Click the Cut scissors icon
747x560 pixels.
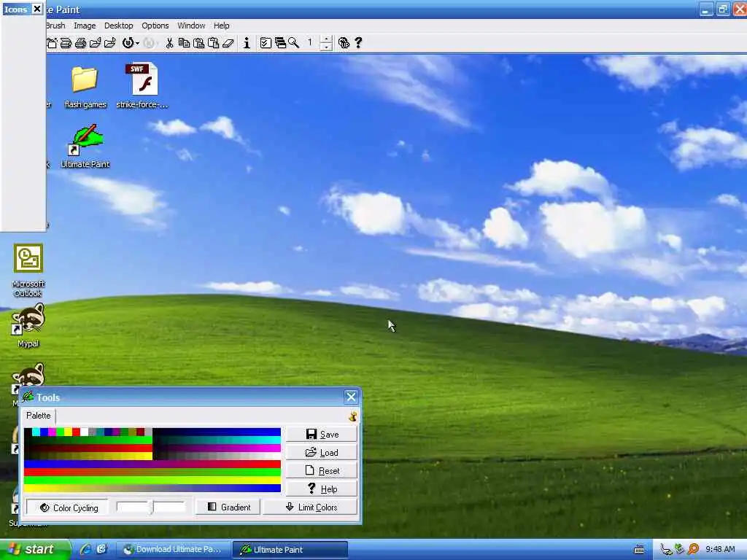(169, 43)
